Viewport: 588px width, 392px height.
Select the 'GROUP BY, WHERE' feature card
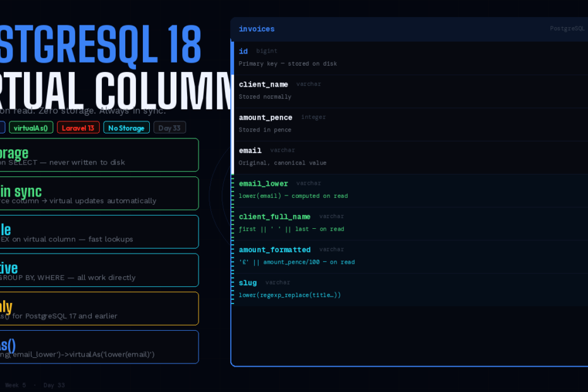click(99, 270)
